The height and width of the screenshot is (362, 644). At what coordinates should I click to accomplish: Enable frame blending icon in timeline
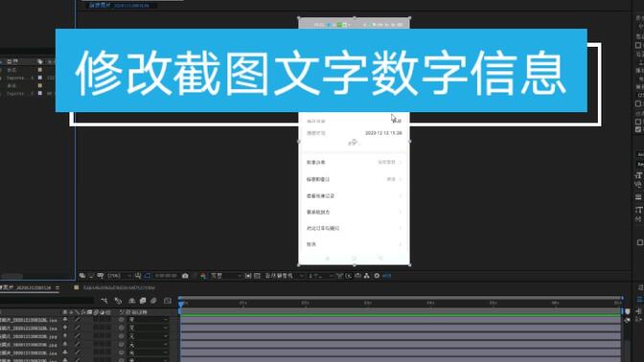click(143, 301)
